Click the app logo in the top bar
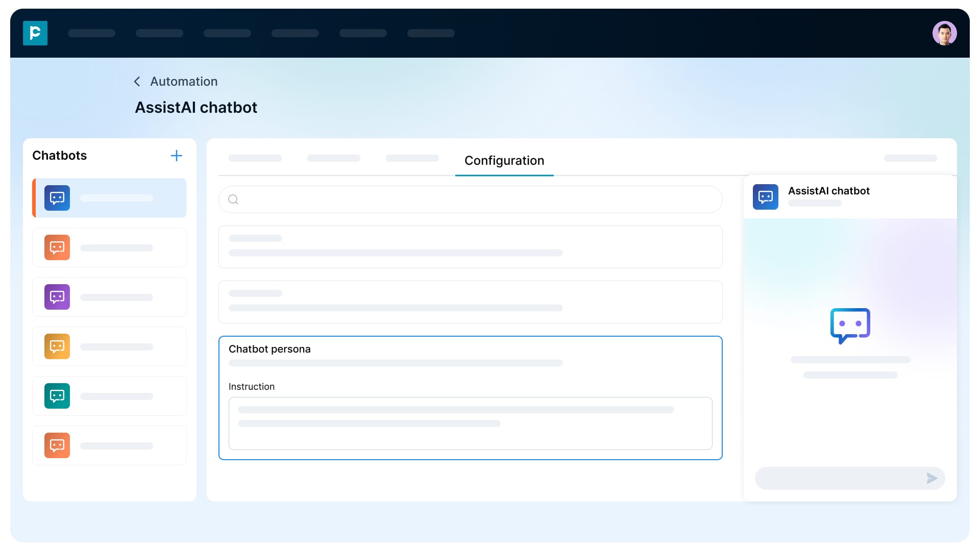Screen dimensions: 980x551 35,33
